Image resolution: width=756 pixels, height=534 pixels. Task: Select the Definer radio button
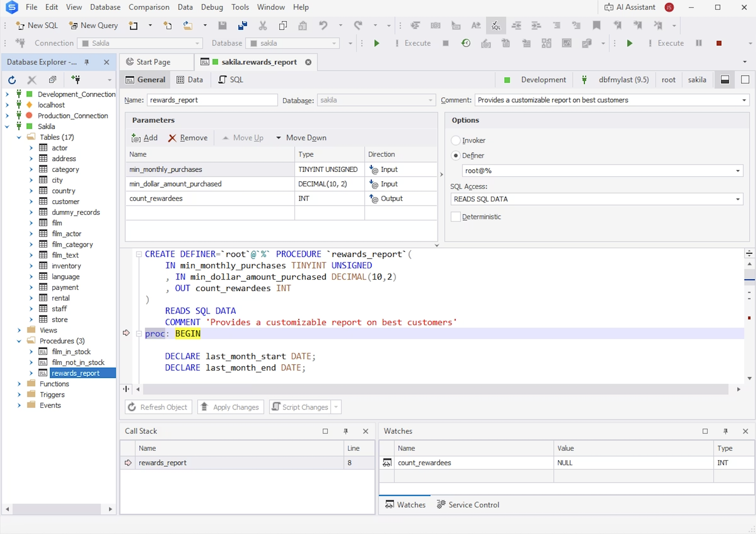[x=456, y=155]
